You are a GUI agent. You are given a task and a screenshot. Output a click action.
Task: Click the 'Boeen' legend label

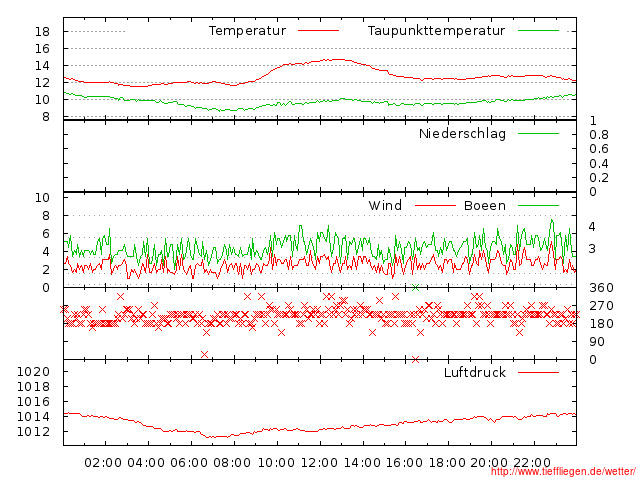pyautogui.click(x=484, y=205)
